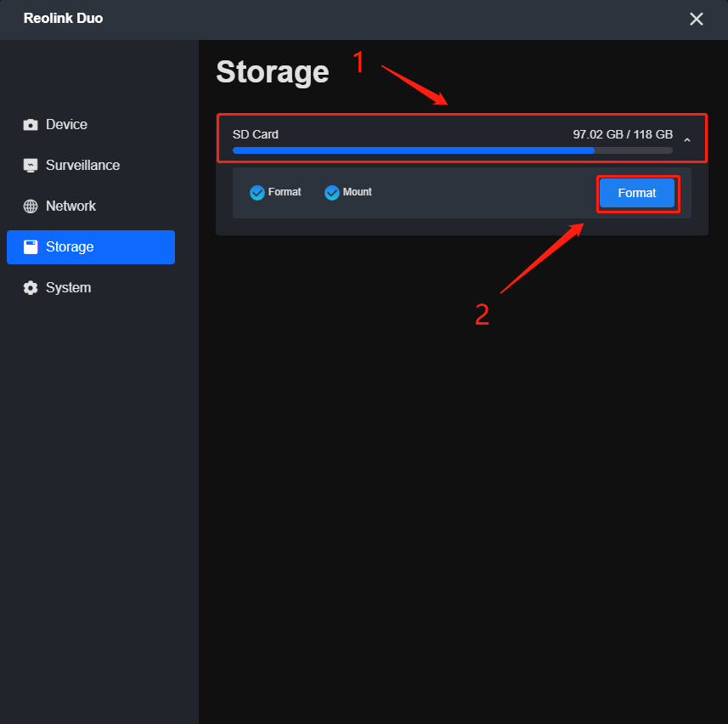Click the SD Card label text
Screen dimensions: 728x724
pos(256,134)
